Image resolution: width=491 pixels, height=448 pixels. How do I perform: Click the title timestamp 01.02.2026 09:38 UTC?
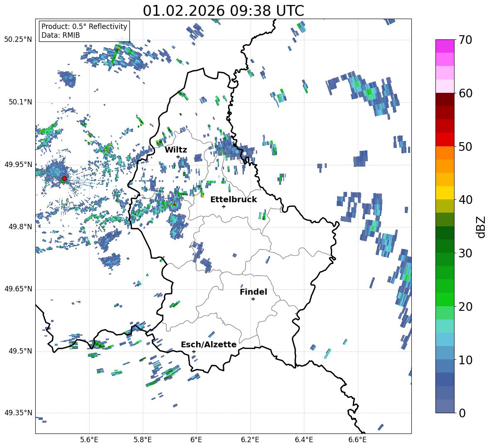coord(223,11)
